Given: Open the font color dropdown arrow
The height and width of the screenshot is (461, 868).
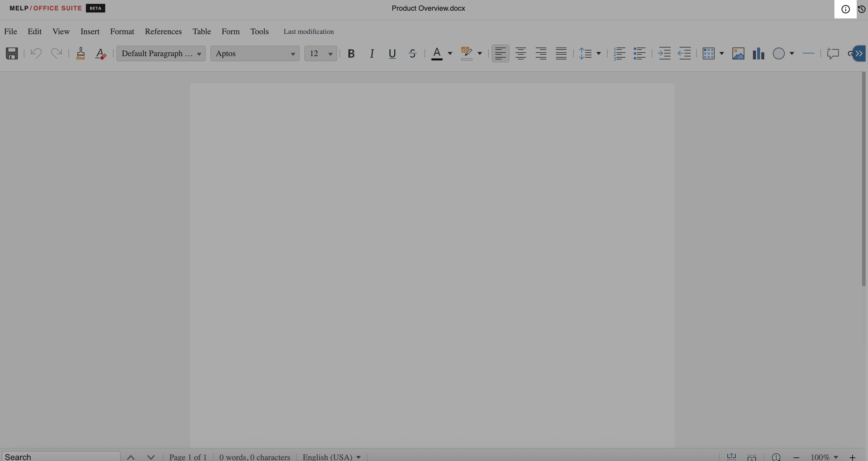Looking at the screenshot, I should tap(450, 53).
